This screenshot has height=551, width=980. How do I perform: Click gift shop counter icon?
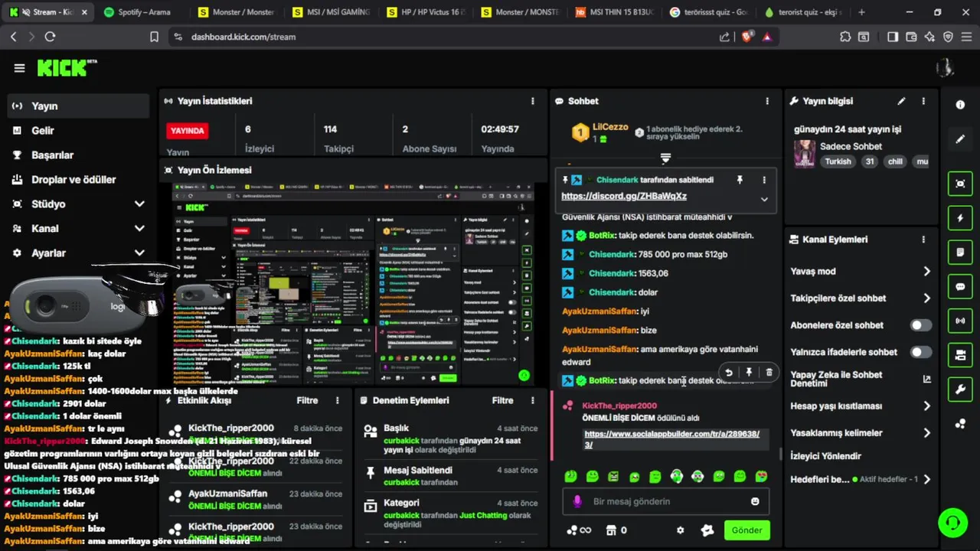[x=616, y=530]
